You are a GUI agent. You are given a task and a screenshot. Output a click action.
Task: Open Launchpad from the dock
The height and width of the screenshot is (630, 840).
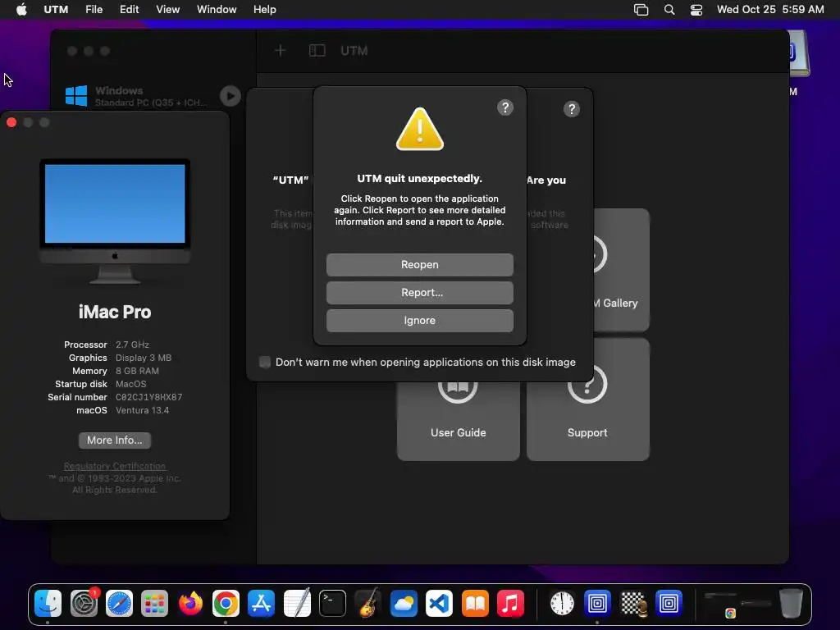155,604
